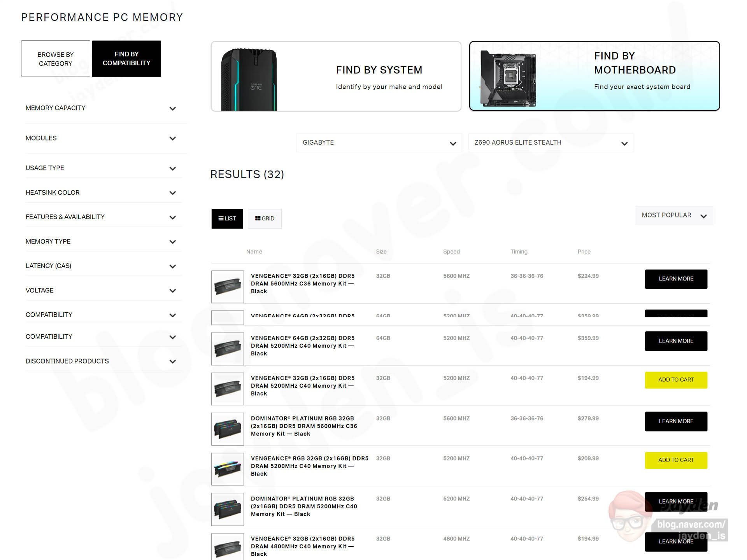The image size is (747, 560).
Task: Click the $224.99 price
Action: click(x=588, y=276)
